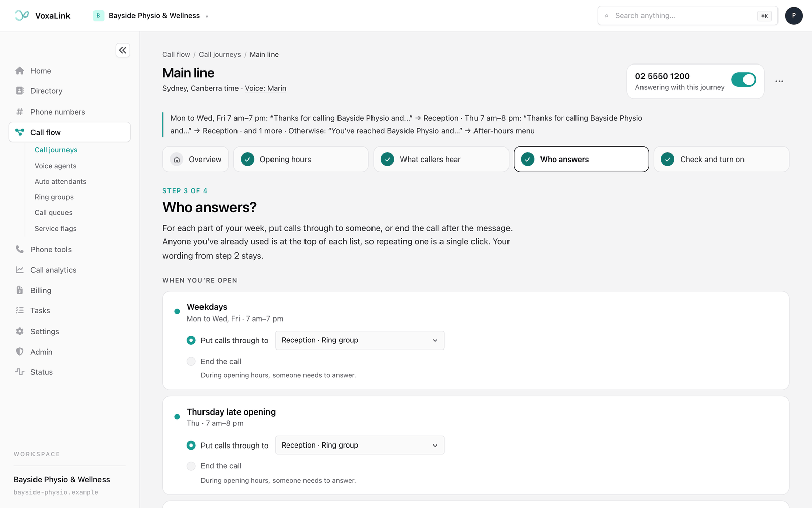Open Call queues in the sidebar
The width and height of the screenshot is (812, 508).
53,213
